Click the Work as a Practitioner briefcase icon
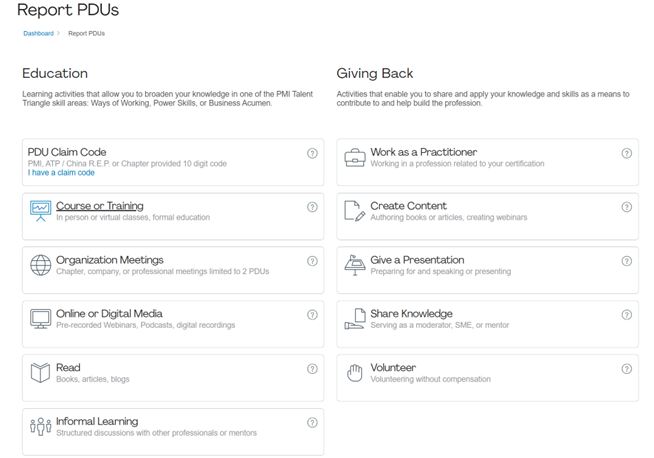654x458 pixels. [355, 157]
